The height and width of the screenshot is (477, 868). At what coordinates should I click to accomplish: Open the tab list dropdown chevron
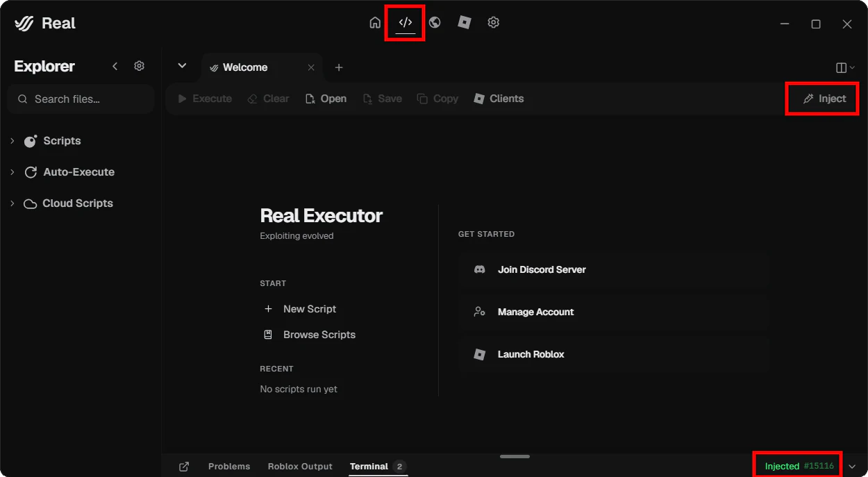182,66
